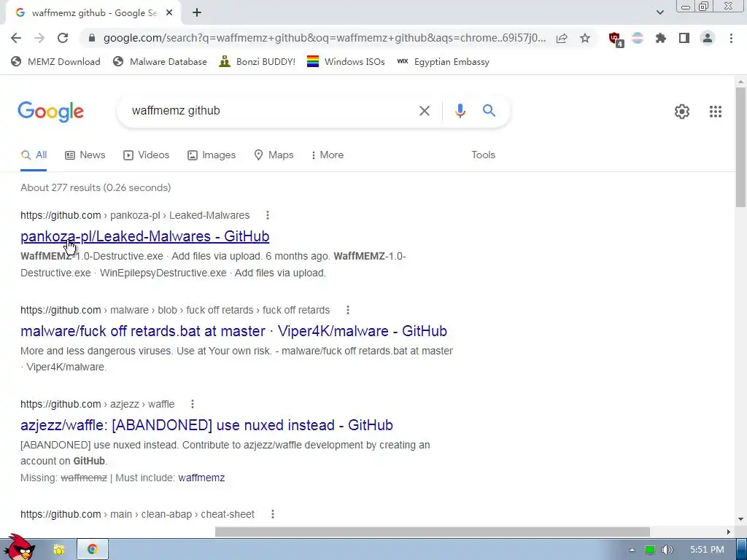
Task: Click the blue search magnifier icon
Action: coord(489,111)
